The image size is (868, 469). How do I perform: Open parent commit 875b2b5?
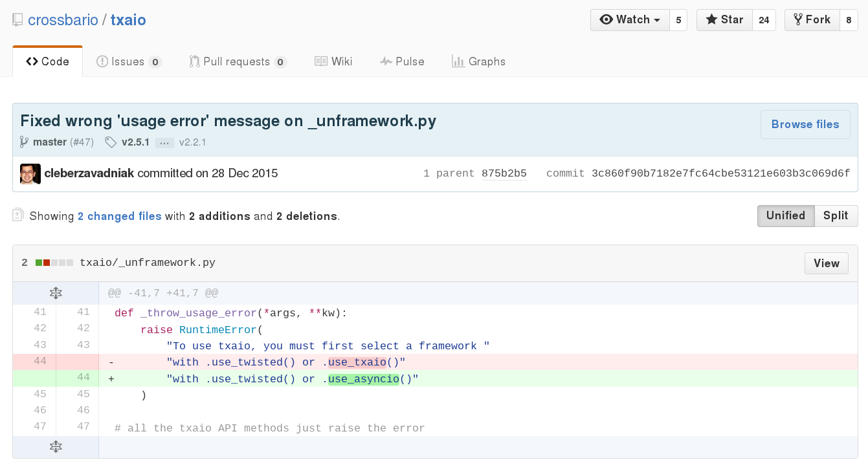point(504,173)
